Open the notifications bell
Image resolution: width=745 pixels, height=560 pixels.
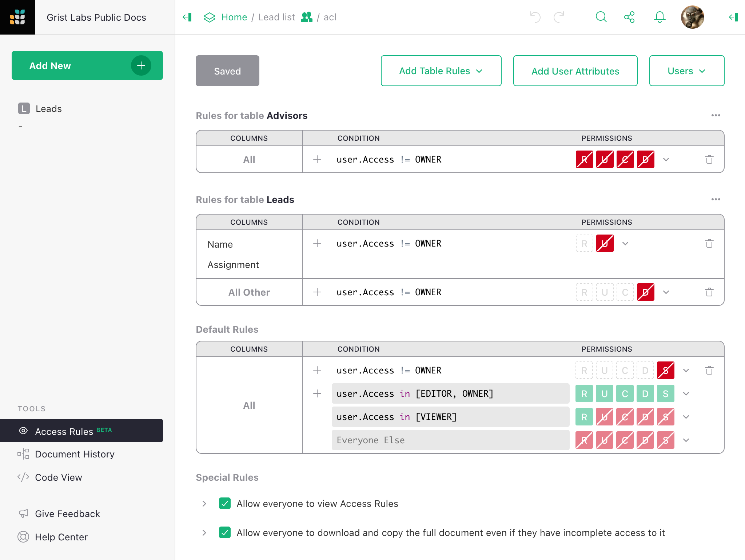[660, 17]
